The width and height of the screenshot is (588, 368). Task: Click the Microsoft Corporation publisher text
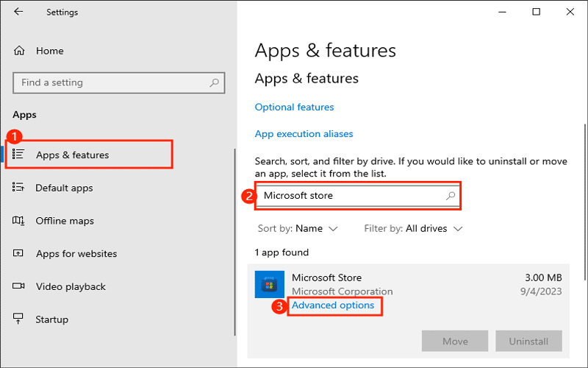coord(343,291)
